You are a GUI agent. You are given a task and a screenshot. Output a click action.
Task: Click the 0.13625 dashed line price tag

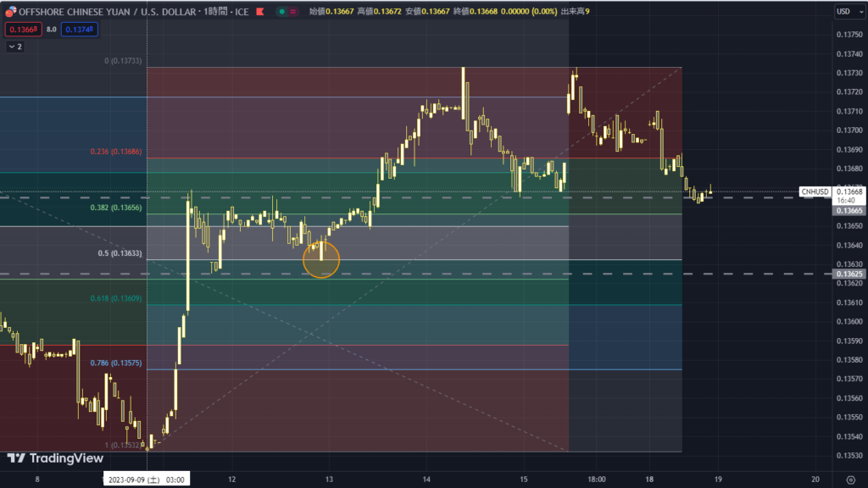pos(849,274)
